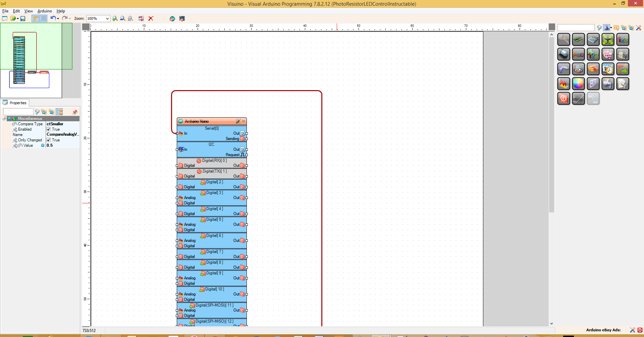
Task: Collapse all properties with folder-minus icon
Action: click(52, 112)
